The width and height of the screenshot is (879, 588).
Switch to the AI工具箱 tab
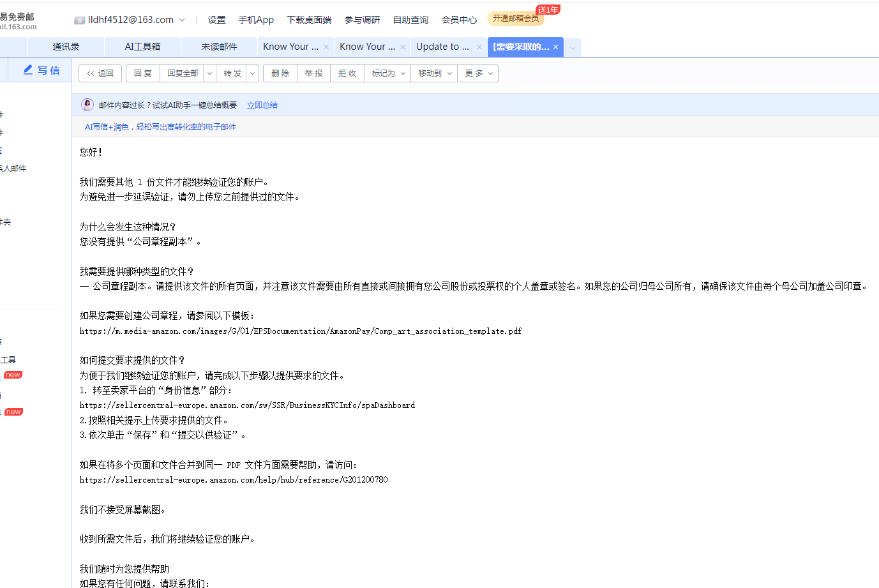click(x=142, y=47)
